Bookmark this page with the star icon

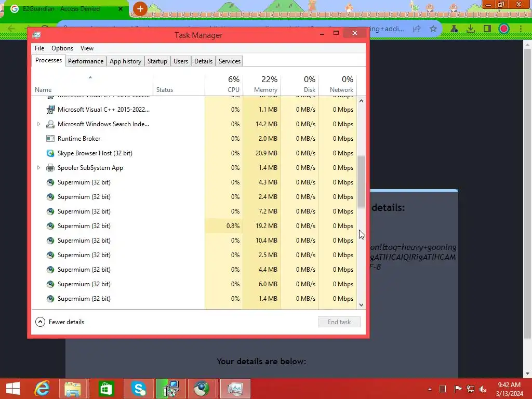433,29
